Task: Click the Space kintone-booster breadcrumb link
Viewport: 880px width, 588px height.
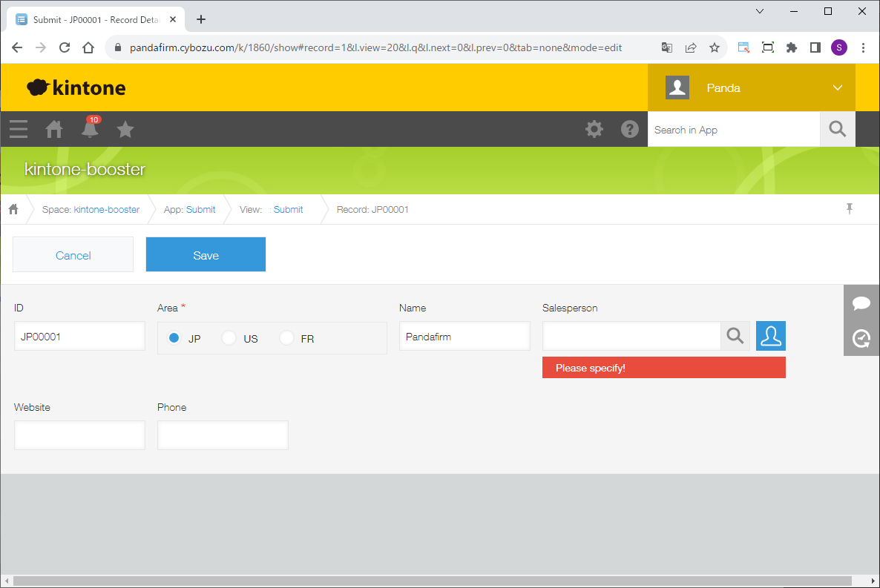Action: (106, 210)
